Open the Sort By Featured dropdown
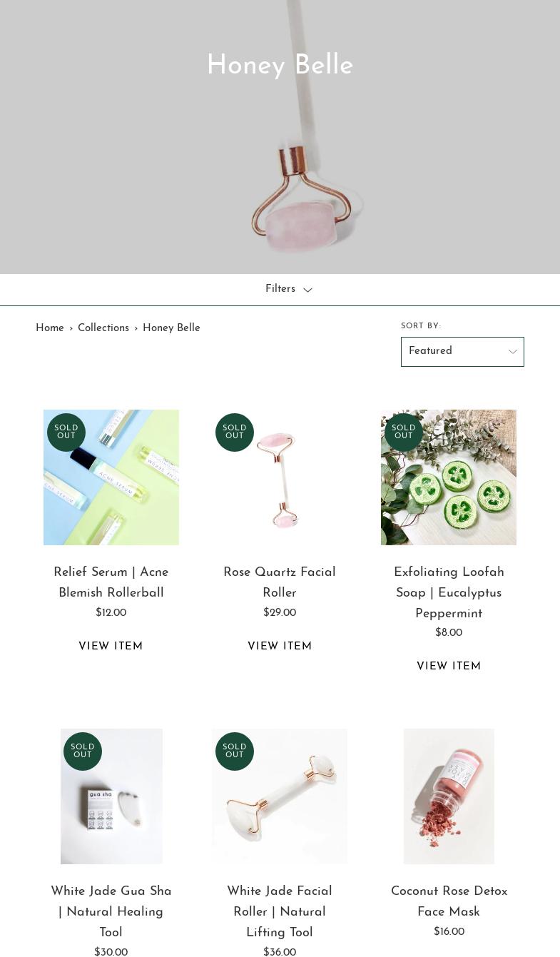Screen dimensions: 560x957 click(462, 352)
